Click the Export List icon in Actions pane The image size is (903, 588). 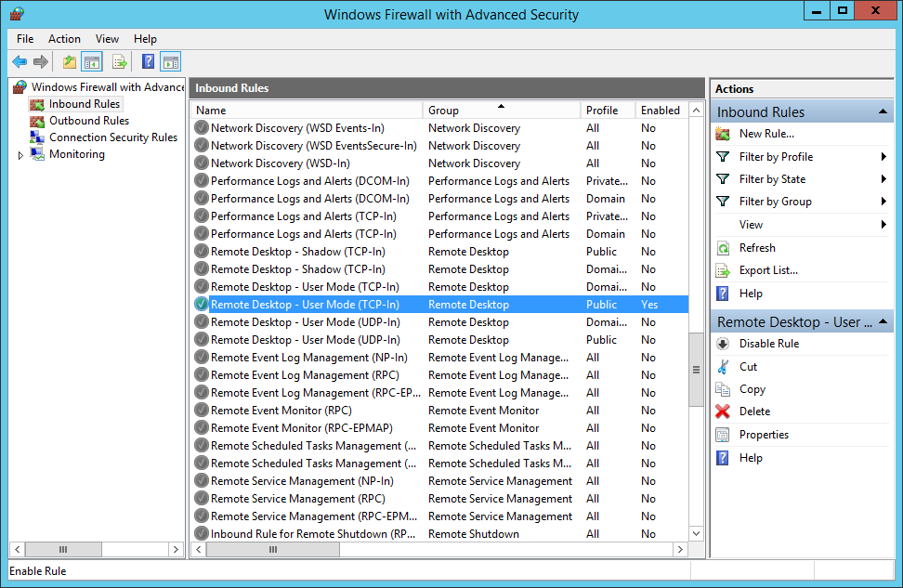(x=723, y=270)
